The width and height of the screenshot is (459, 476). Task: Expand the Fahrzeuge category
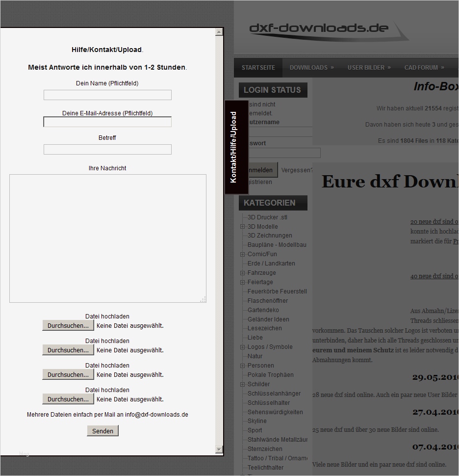[242, 273]
